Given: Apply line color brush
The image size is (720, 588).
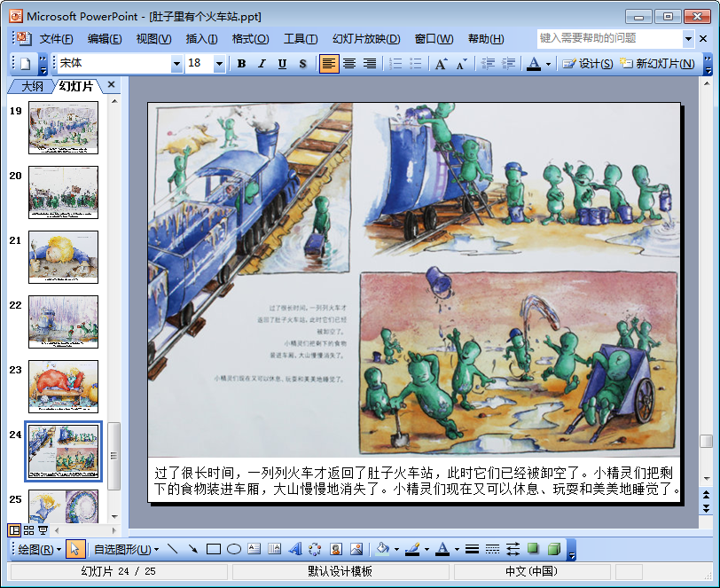Looking at the screenshot, I should click(412, 549).
